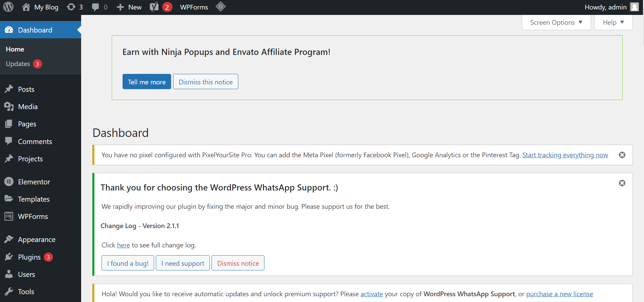Click the Dismiss this notice button
Screen dimensions: 644x302
coord(206,82)
